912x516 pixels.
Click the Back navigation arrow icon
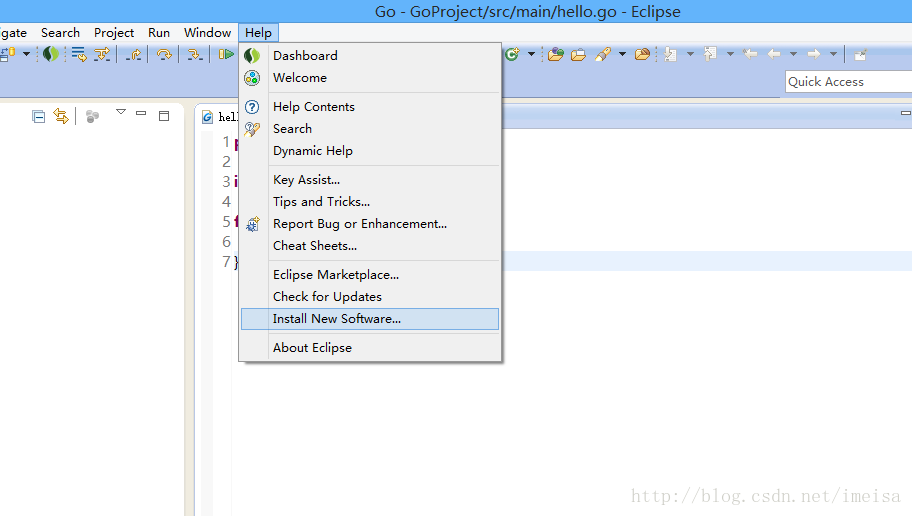pyautogui.click(x=774, y=54)
